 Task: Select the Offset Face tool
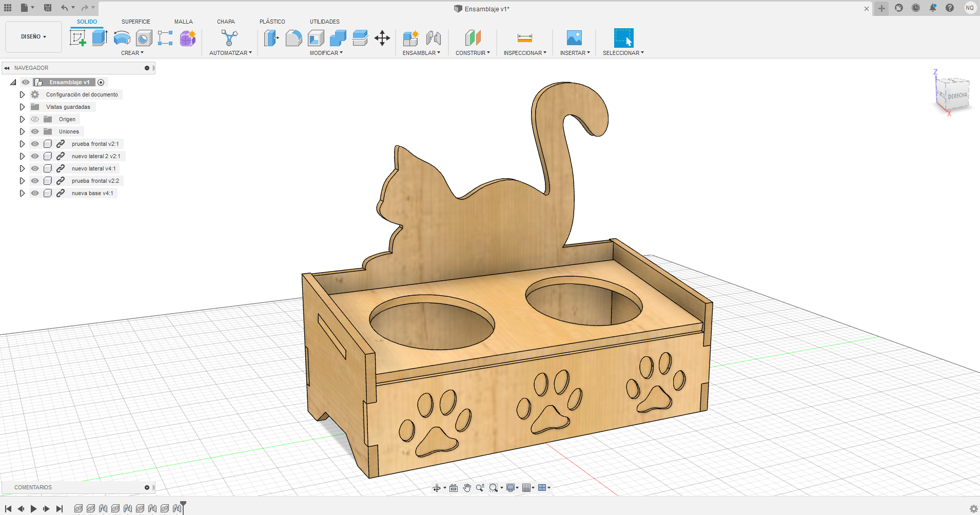coord(360,38)
